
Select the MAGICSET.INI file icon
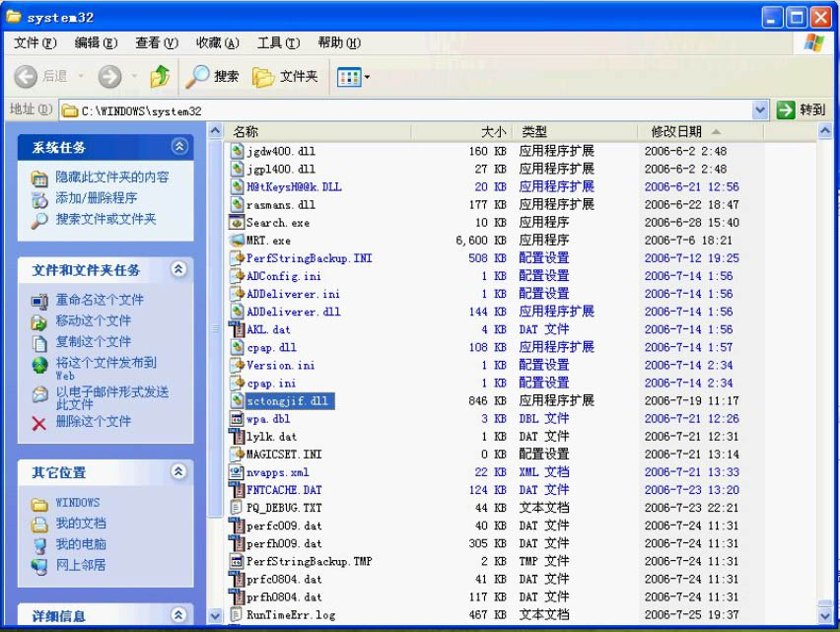pos(238,455)
